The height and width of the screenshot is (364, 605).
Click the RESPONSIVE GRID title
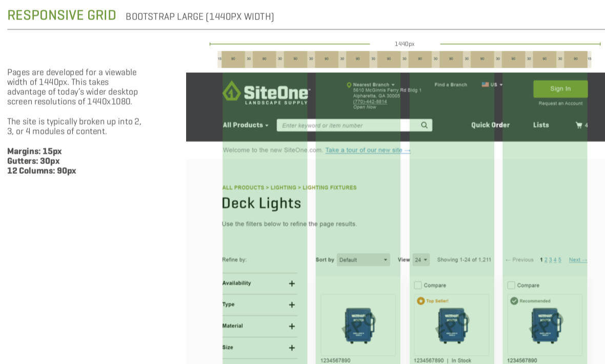coord(62,15)
